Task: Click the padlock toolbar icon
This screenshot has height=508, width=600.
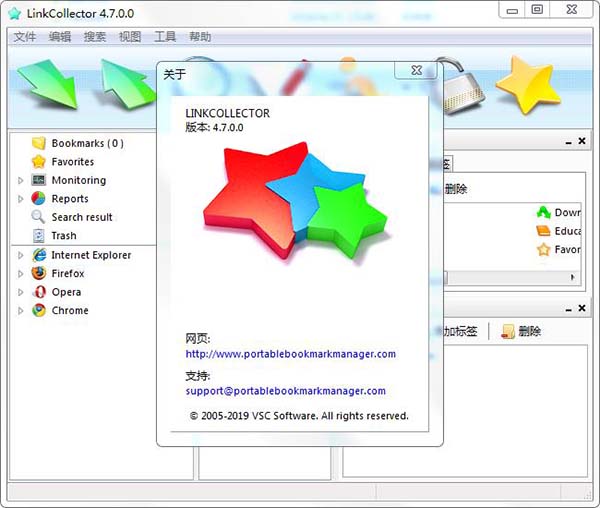Action: [x=464, y=84]
